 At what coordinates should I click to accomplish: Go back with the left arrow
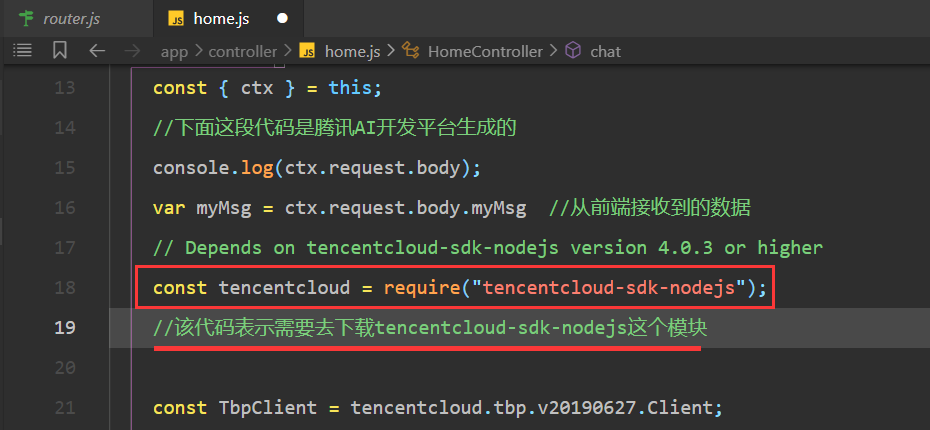click(97, 51)
